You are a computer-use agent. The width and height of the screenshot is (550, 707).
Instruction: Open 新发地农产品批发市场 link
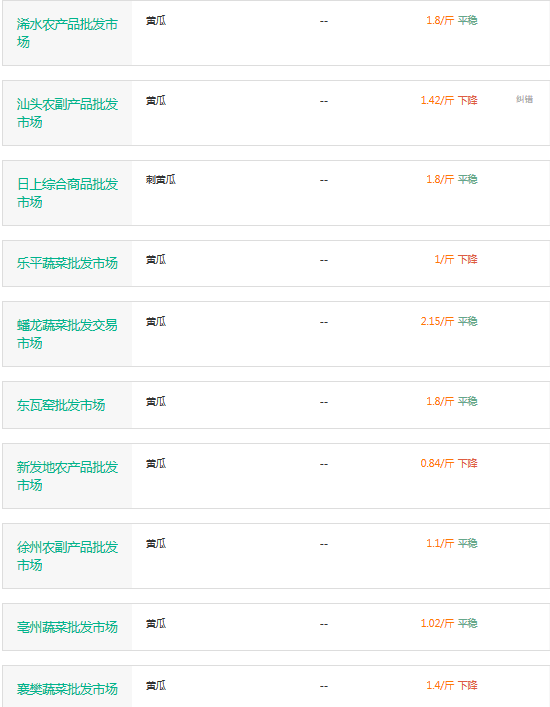pyautogui.click(x=67, y=476)
